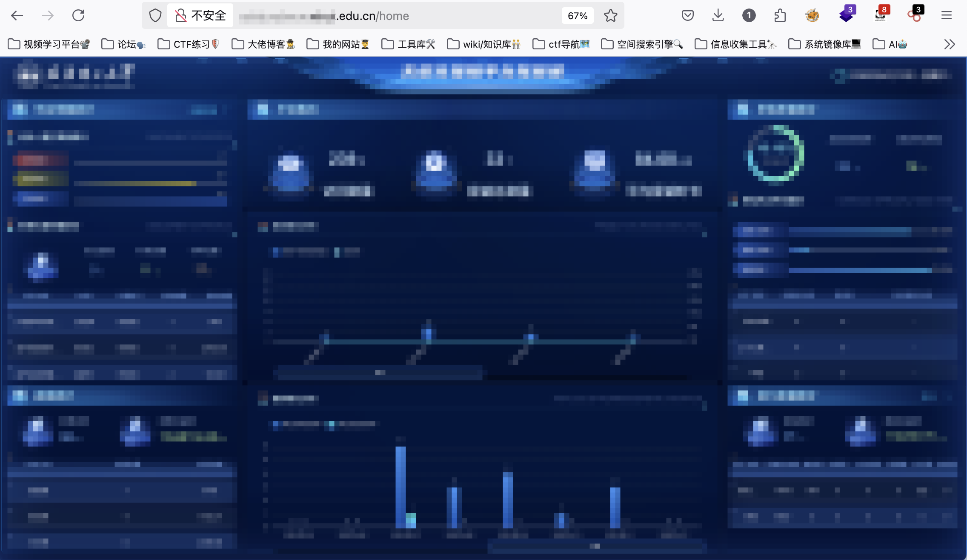Open the extensions puzzle-piece menu
Viewport: 967px width, 560px height.
coord(780,16)
